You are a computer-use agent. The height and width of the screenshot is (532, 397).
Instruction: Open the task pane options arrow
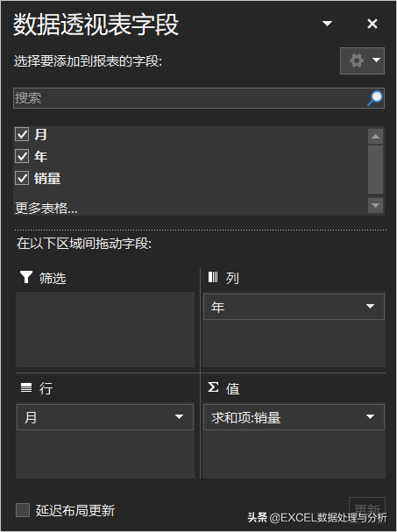click(x=327, y=24)
